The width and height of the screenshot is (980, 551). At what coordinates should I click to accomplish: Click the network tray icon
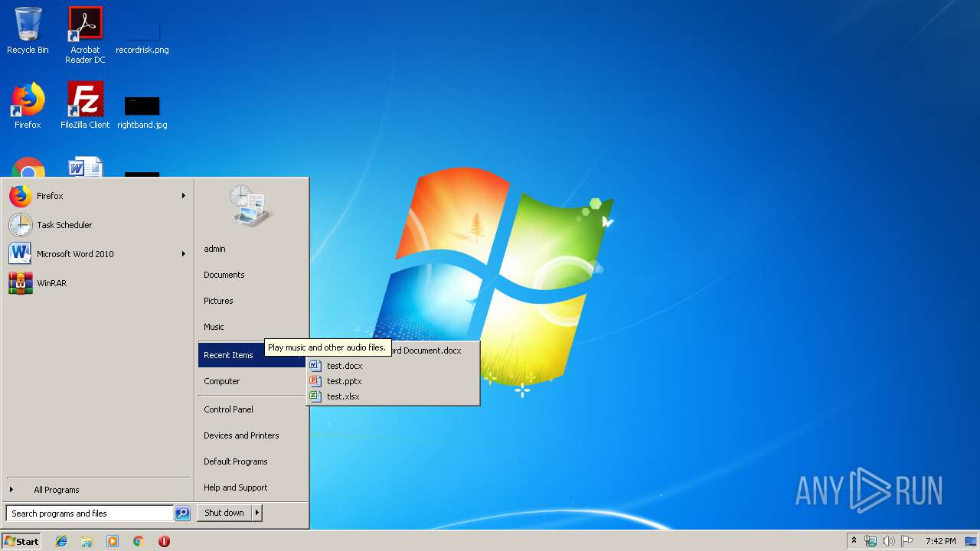(871, 541)
